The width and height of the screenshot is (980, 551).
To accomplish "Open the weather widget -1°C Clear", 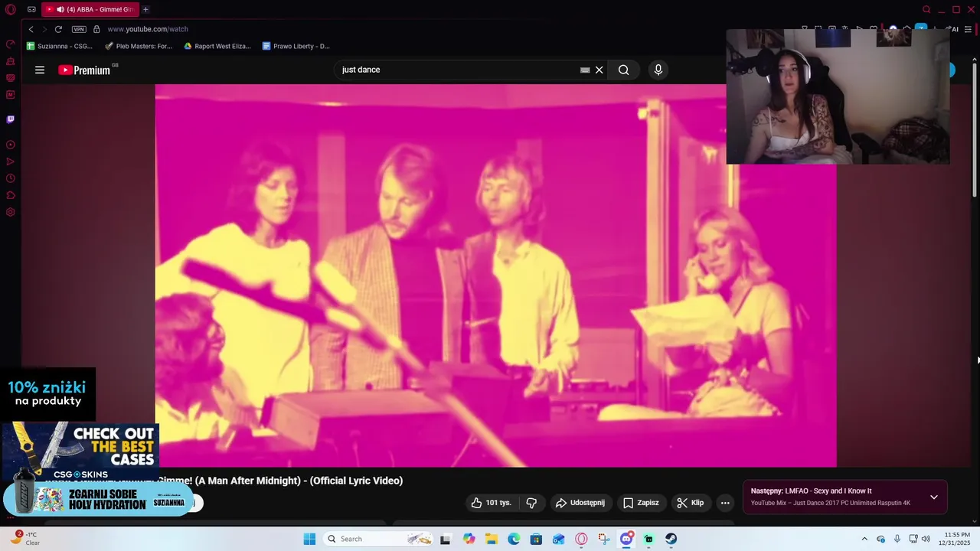I will pyautogui.click(x=24, y=539).
